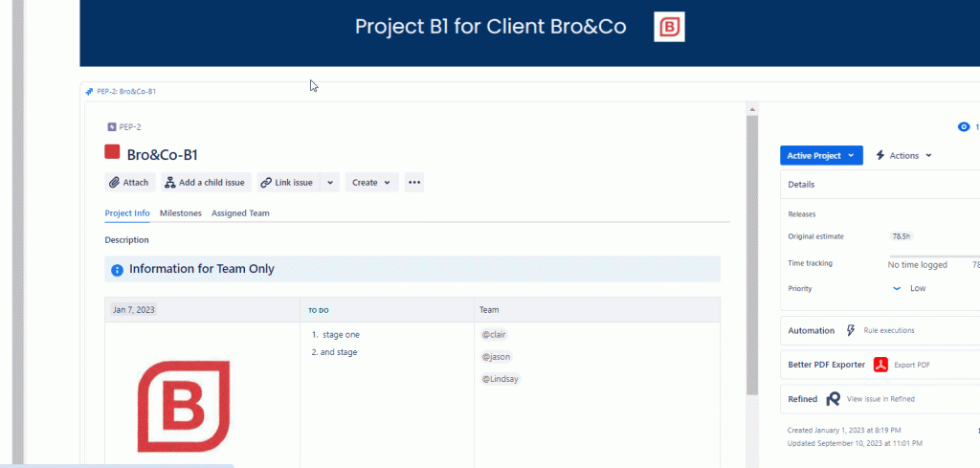Expand the chevron next to Link issue
The height and width of the screenshot is (468, 980).
click(330, 183)
